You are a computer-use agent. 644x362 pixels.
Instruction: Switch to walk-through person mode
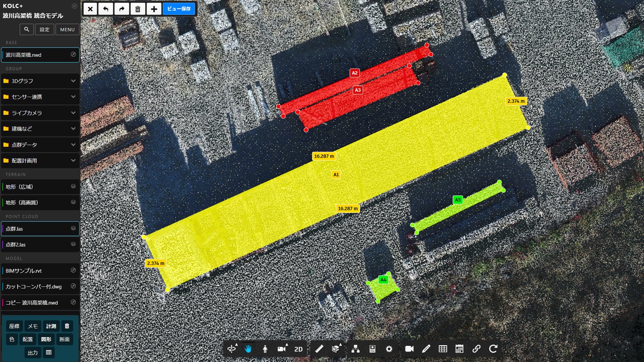(265, 349)
